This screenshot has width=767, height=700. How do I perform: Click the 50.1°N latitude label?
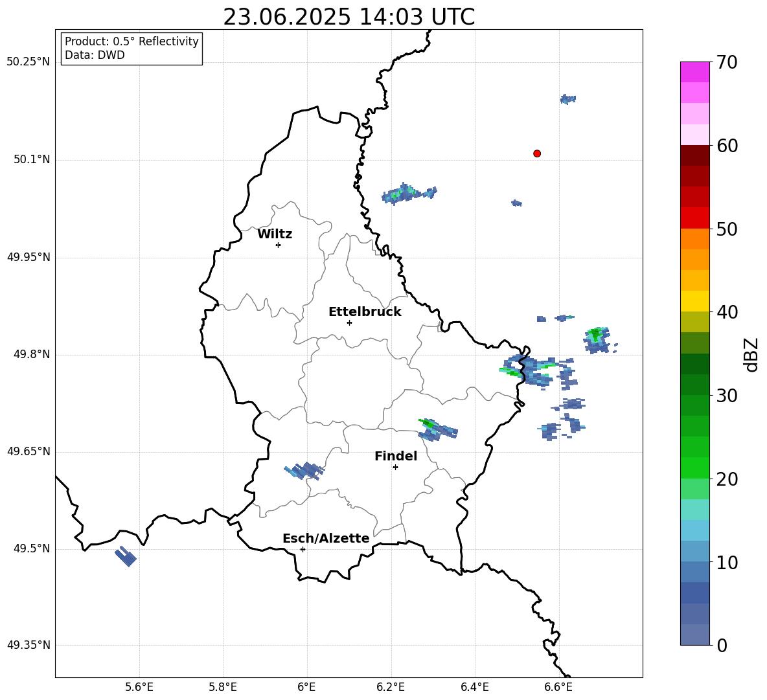click(32, 160)
